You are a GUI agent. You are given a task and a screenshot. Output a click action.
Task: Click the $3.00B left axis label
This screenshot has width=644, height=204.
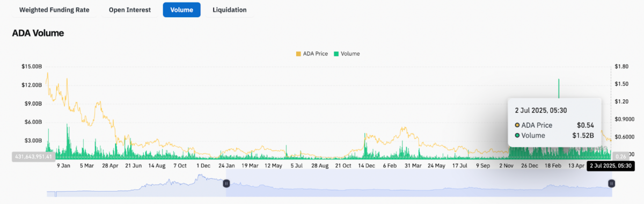33,140
